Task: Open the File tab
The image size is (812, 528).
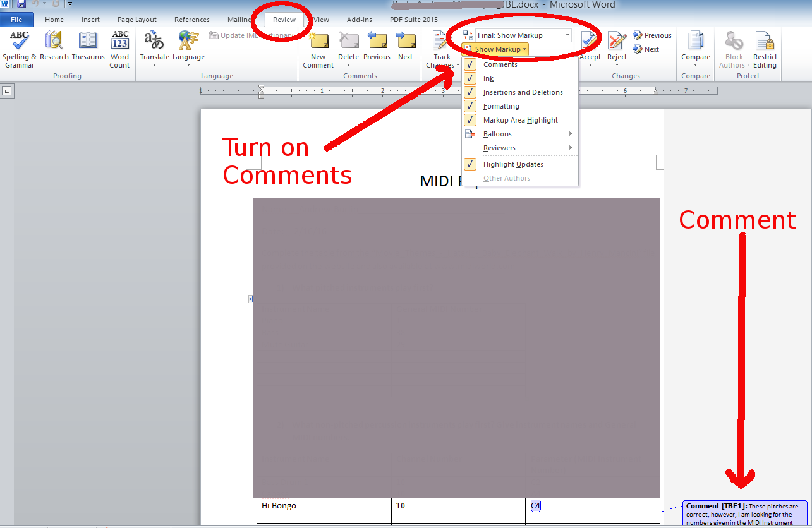Action: [x=17, y=20]
